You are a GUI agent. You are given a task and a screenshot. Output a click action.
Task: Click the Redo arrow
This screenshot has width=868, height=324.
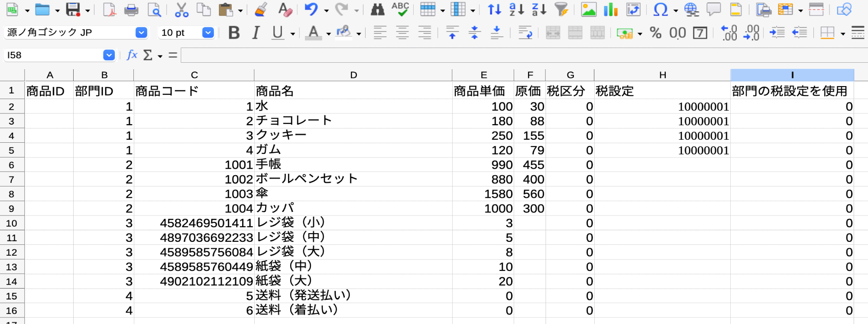[342, 10]
